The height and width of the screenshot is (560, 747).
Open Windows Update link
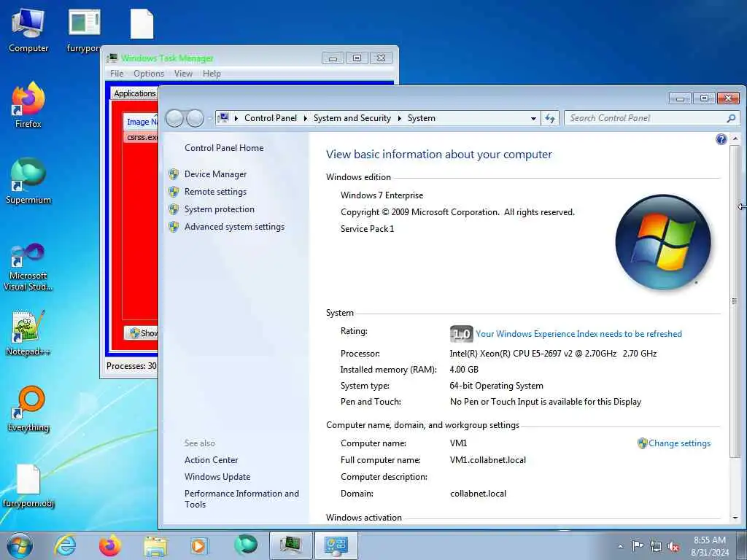click(x=217, y=477)
